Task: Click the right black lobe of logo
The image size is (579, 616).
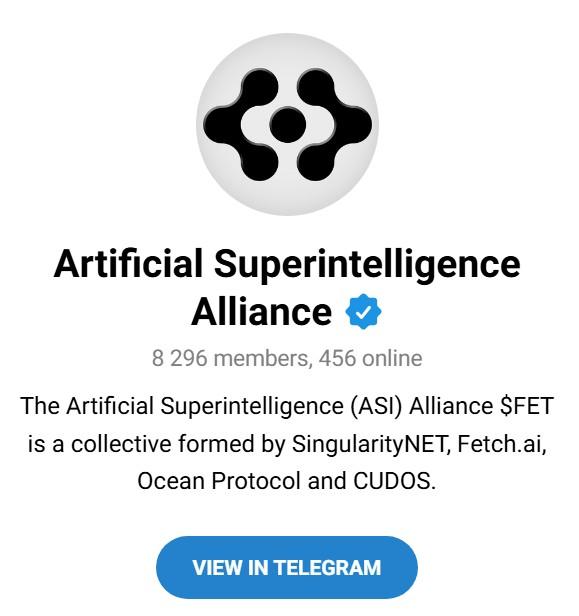Action: (x=334, y=125)
